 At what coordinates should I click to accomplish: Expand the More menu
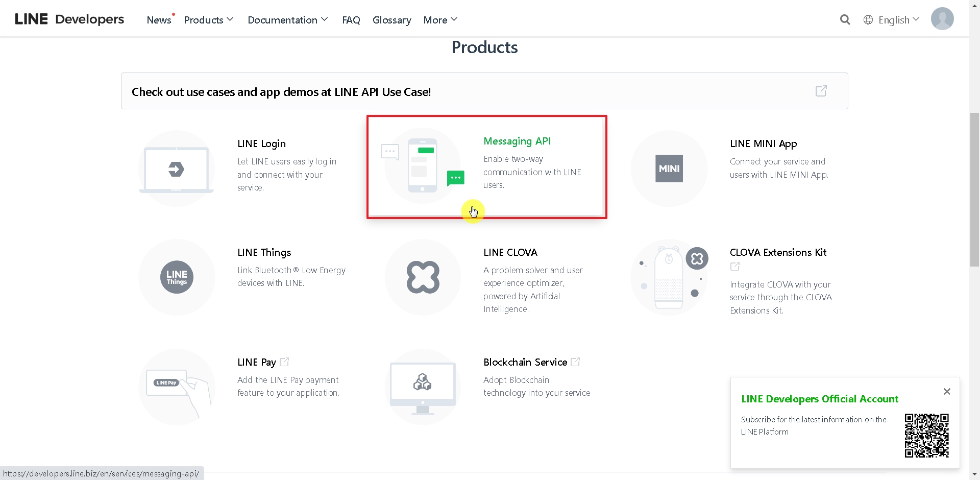[x=440, y=20]
